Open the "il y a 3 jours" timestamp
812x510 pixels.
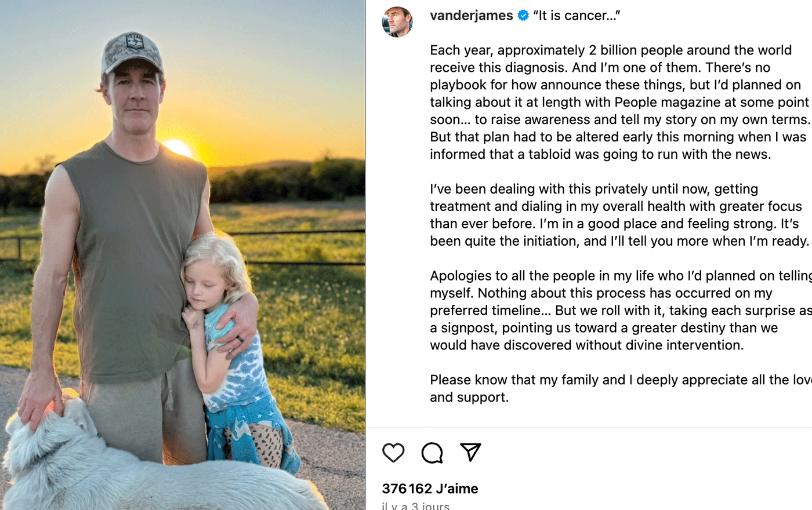415,505
